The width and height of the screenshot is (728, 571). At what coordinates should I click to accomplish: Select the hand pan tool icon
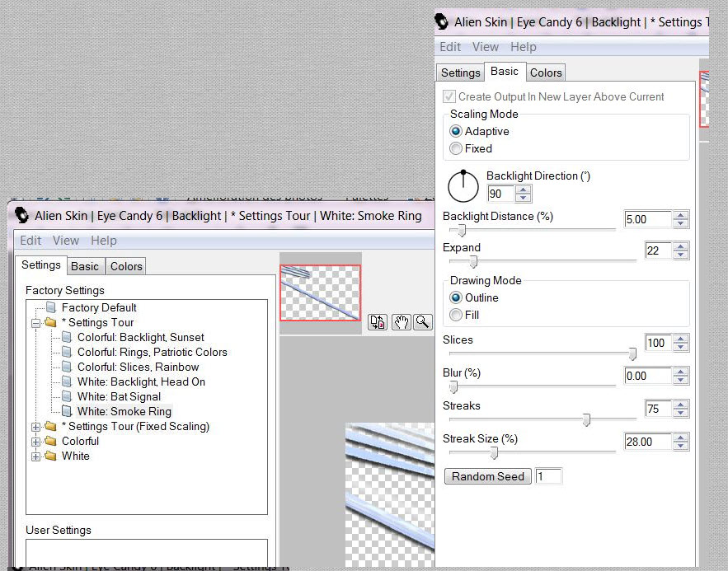click(402, 322)
